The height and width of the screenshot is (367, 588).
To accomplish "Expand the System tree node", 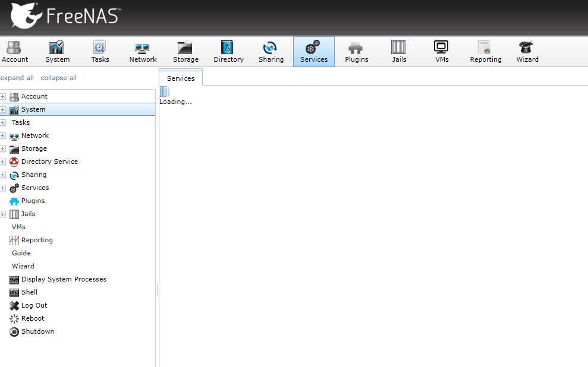I will (x=2, y=110).
